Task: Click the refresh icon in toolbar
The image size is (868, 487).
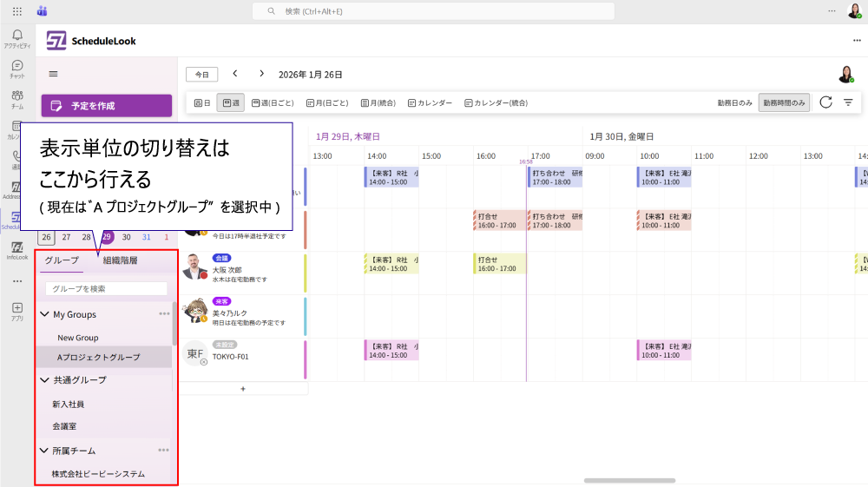Action: click(825, 102)
